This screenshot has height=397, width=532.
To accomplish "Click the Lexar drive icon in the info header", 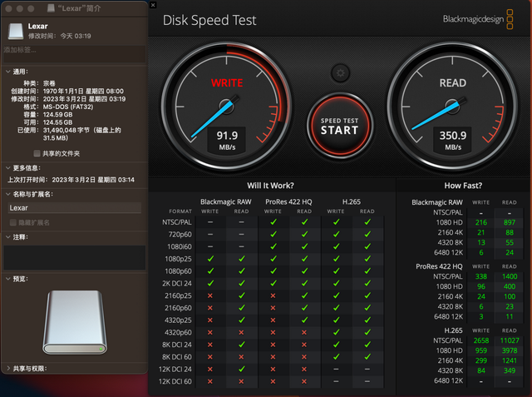I will click(x=16, y=31).
